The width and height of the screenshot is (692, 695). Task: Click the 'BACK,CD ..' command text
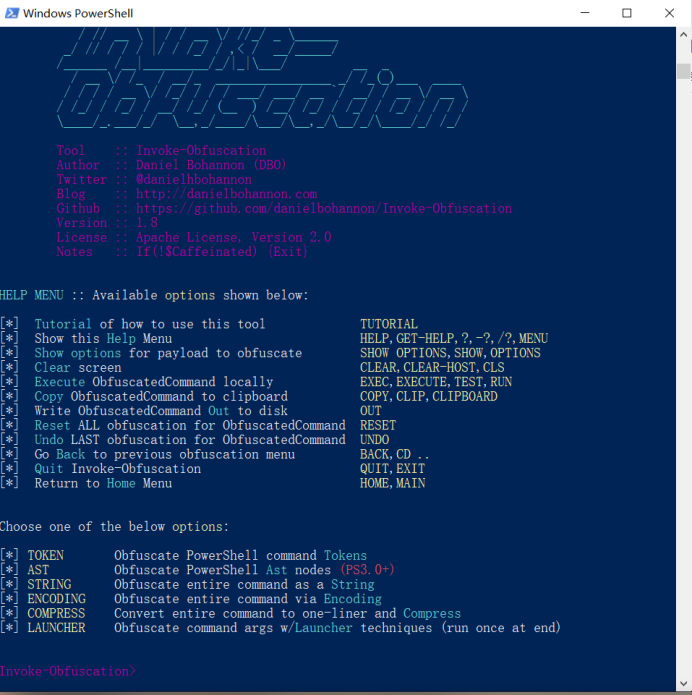394,454
